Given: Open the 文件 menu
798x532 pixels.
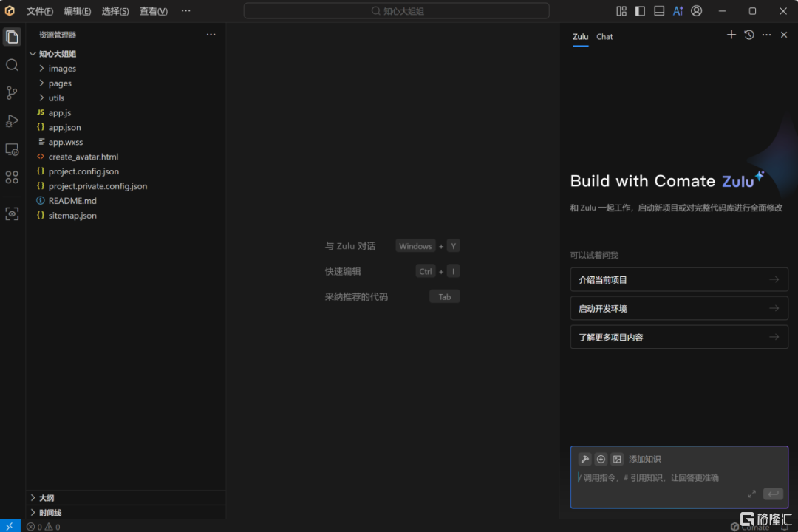Looking at the screenshot, I should pyautogui.click(x=40, y=11).
